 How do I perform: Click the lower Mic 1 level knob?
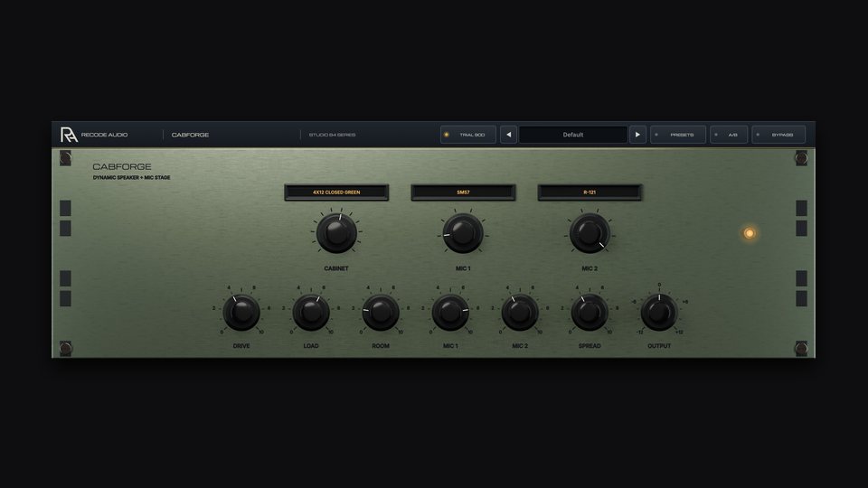tap(450, 313)
